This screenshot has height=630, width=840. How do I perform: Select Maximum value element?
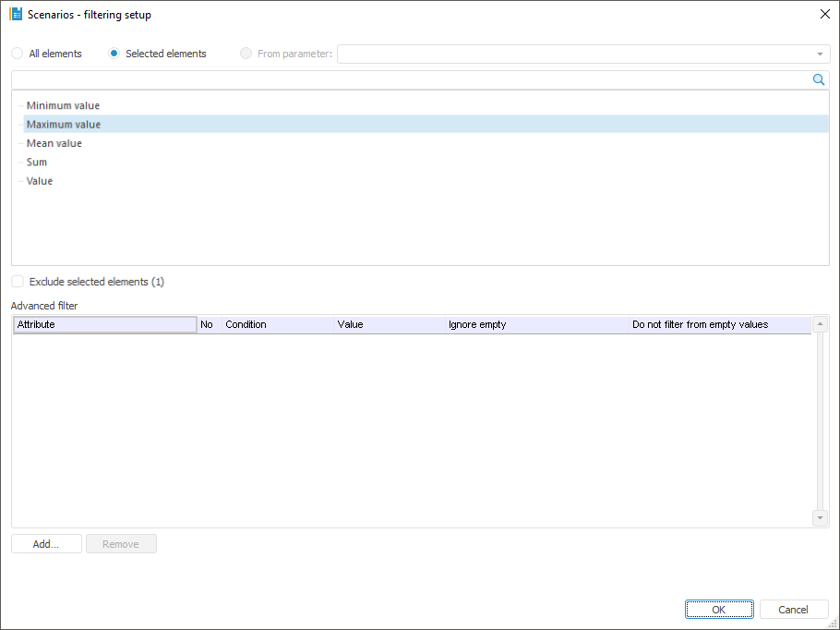pyautogui.click(x=64, y=125)
